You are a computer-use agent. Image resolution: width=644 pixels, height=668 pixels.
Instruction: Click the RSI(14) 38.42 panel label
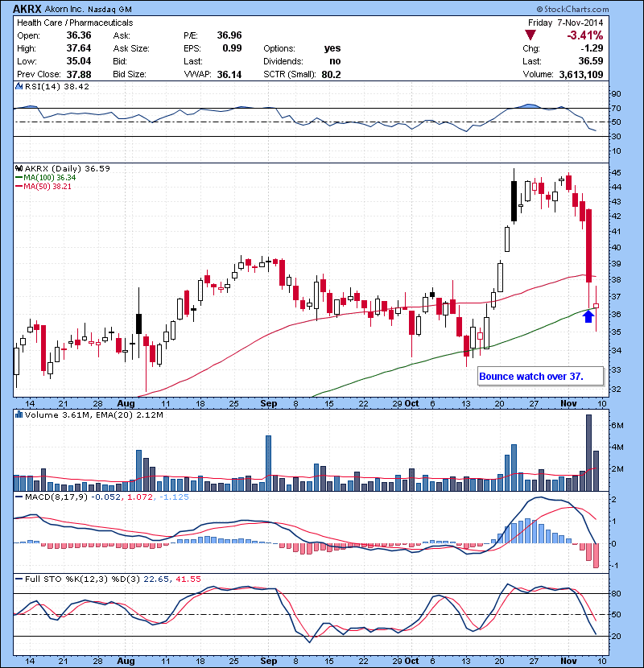(x=57, y=86)
